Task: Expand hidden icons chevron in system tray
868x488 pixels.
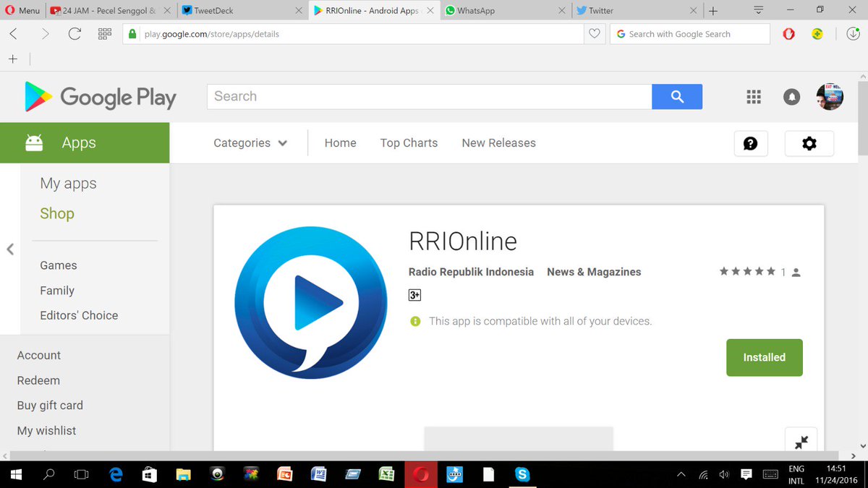Action: click(681, 474)
